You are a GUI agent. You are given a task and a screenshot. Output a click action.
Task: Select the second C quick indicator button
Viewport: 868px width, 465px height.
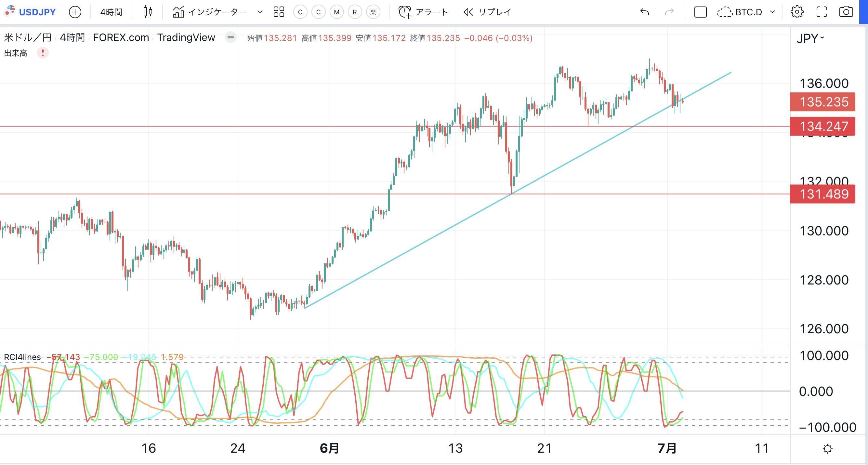pyautogui.click(x=318, y=12)
